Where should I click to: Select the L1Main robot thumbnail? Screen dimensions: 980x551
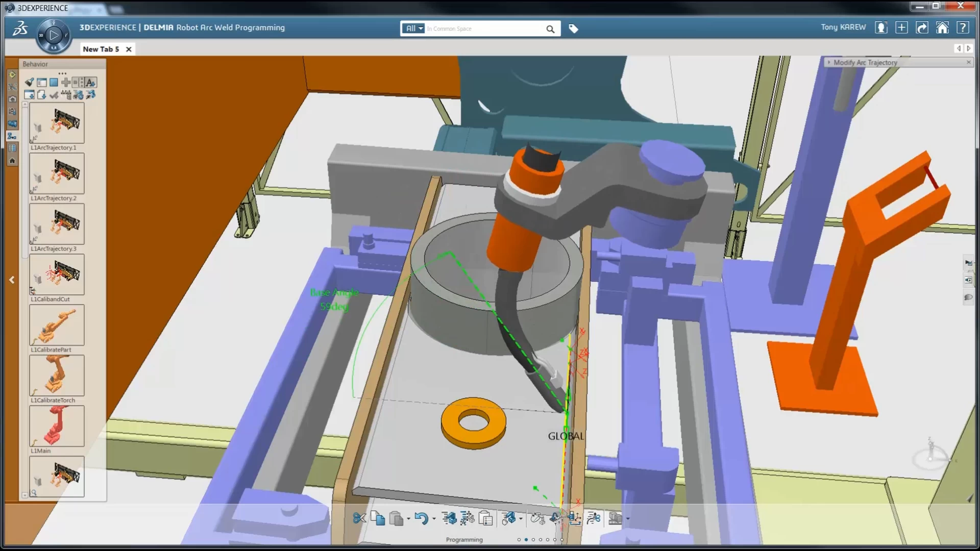[56, 426]
